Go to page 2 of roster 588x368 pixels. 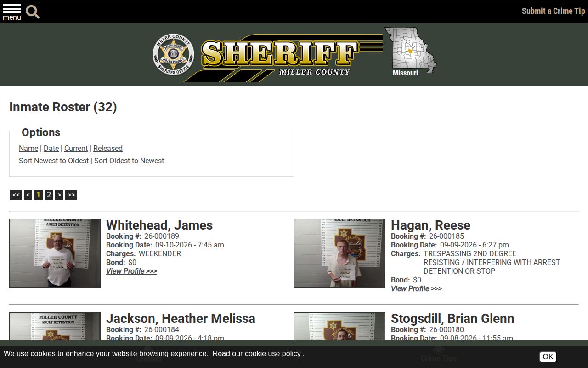pyautogui.click(x=49, y=195)
